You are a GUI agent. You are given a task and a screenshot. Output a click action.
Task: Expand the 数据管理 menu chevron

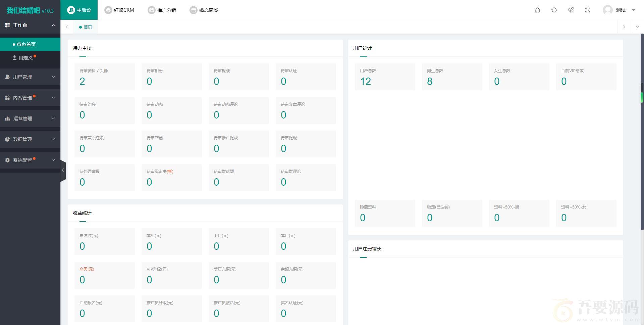(53, 139)
